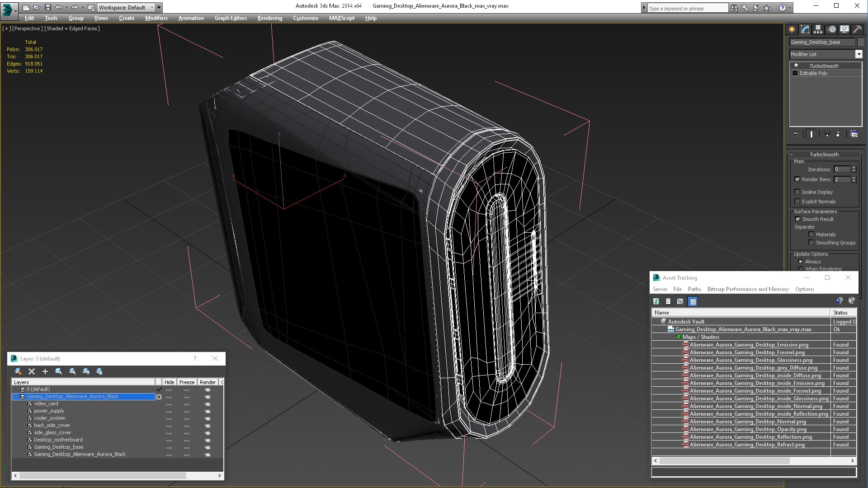Click Pin Stack icon below modifier stack
Screen dimensions: 868x488
(x=796, y=134)
